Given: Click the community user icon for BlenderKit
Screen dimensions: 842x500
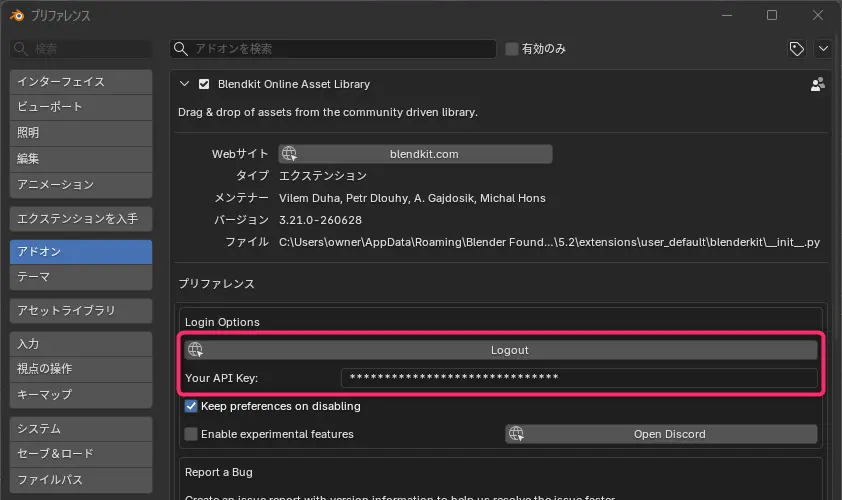Looking at the screenshot, I should (817, 84).
